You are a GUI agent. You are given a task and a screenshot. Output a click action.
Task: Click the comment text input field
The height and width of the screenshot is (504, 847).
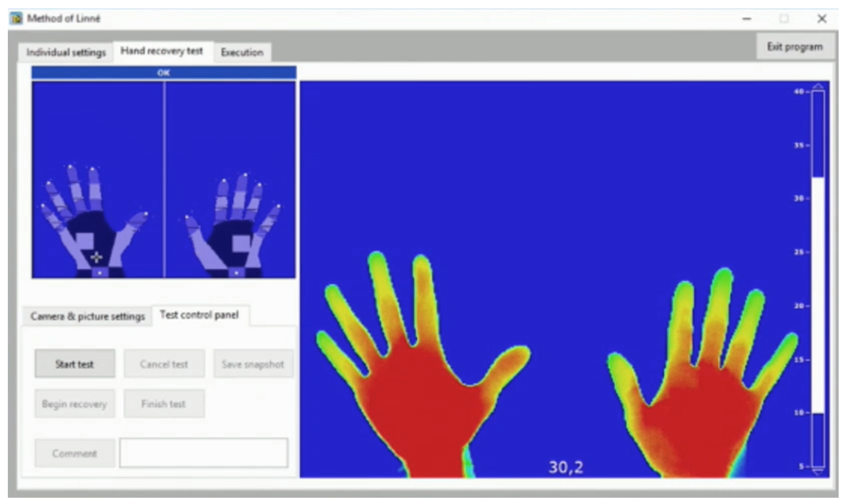coord(204,452)
